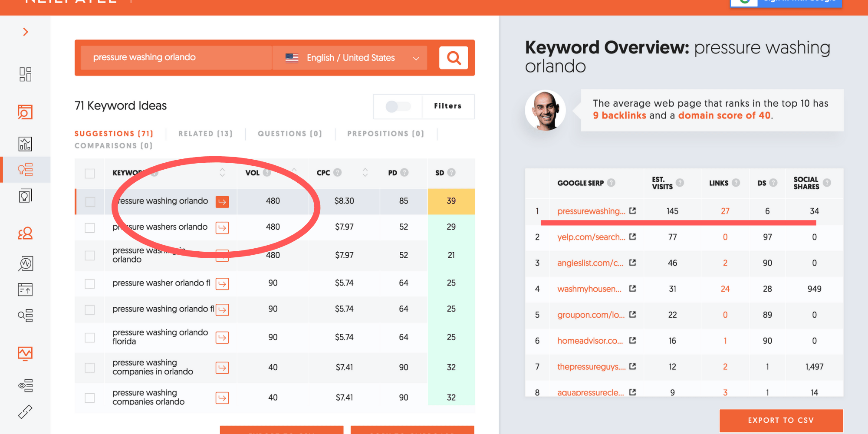Switch to the Related (13) tab
The height and width of the screenshot is (434, 868).
(205, 134)
